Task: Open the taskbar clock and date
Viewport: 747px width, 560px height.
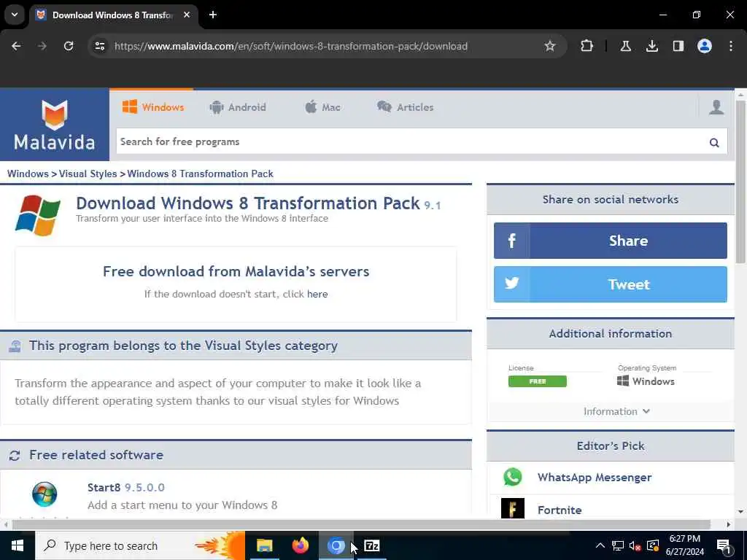Action: (x=684, y=545)
